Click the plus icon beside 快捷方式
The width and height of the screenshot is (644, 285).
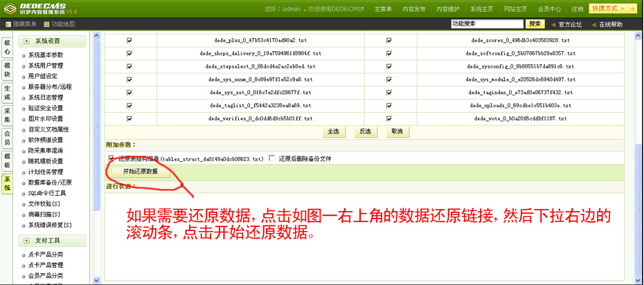click(x=632, y=8)
